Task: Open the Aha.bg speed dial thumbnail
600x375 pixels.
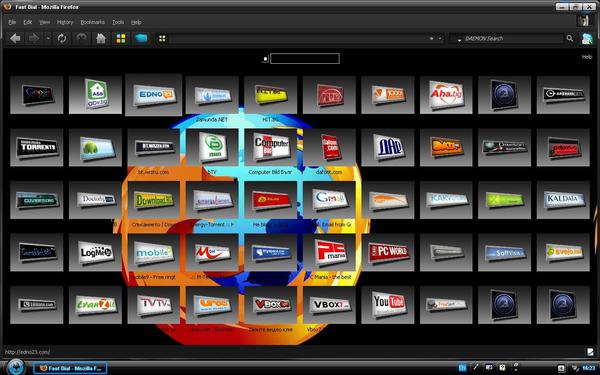Action: 446,95
